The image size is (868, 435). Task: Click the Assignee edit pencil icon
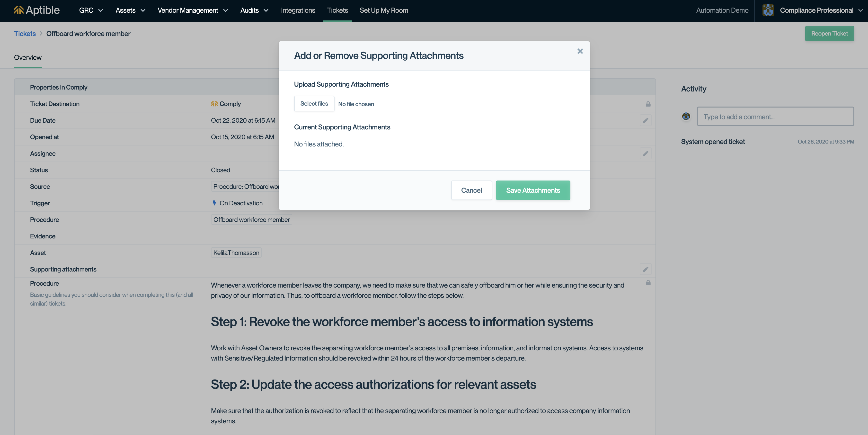tap(645, 154)
